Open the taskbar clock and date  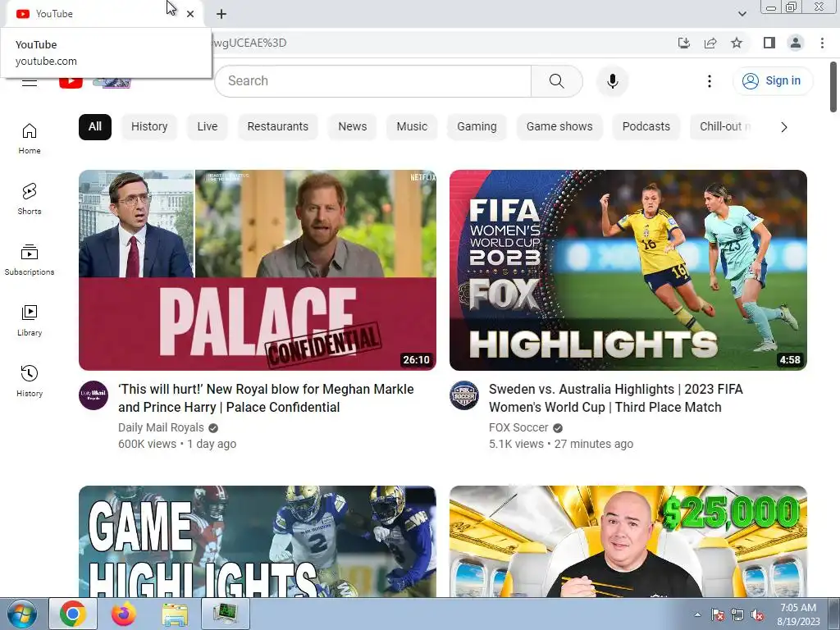point(798,614)
